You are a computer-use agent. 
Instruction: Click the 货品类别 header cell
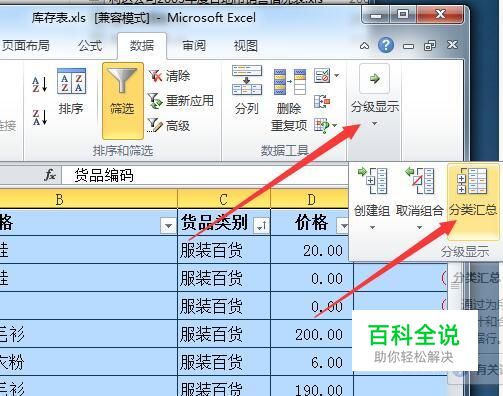224,223
